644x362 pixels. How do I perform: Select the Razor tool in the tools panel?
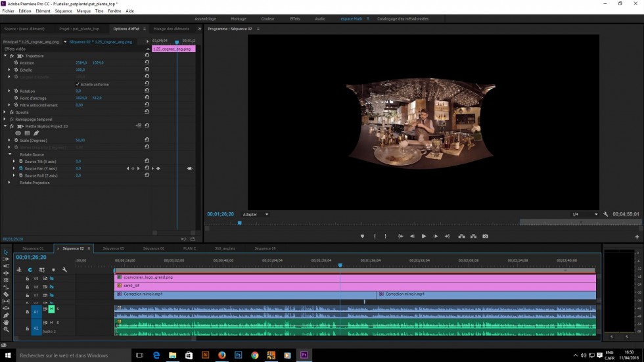6,294
